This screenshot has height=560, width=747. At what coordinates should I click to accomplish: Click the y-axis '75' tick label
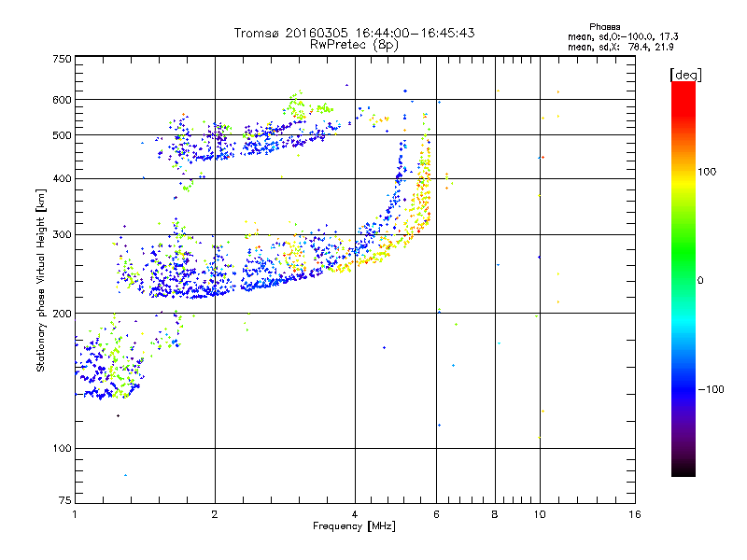click(x=65, y=500)
